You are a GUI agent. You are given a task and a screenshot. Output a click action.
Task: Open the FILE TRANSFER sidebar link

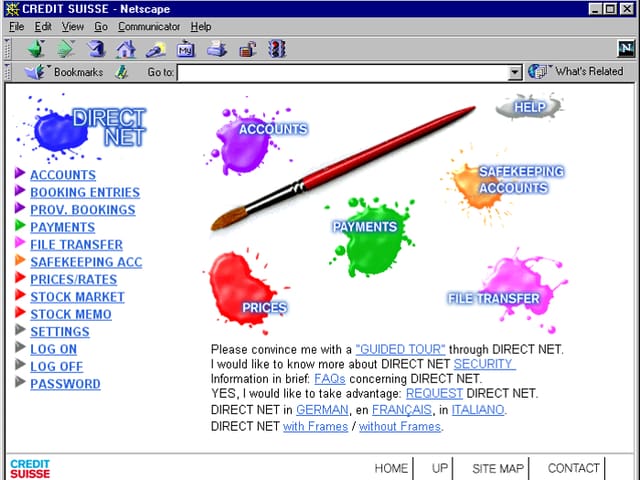pyautogui.click(x=76, y=244)
